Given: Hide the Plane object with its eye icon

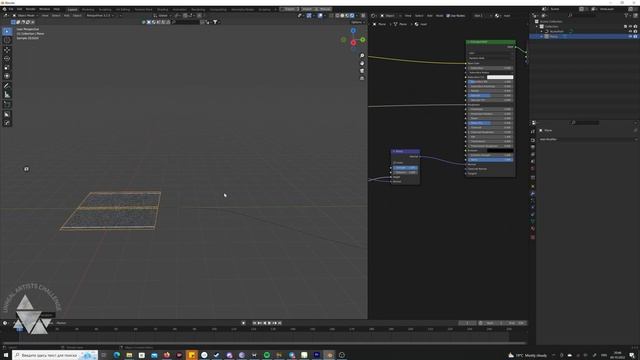Looking at the screenshot, I should [x=630, y=36].
